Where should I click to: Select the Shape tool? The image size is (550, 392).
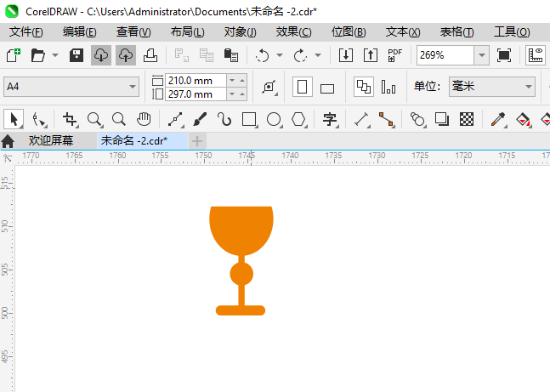pos(38,120)
